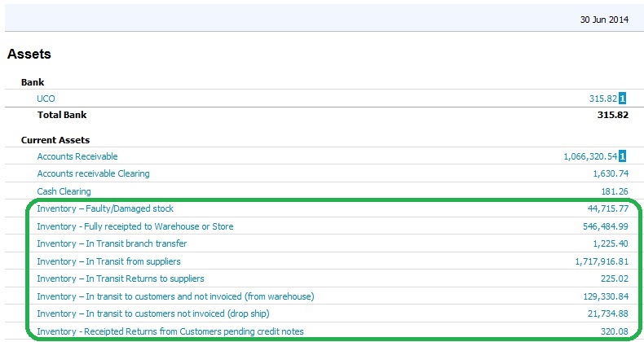Click the 546,484.99 inventory balance
The image size is (644, 342).
(600, 226)
